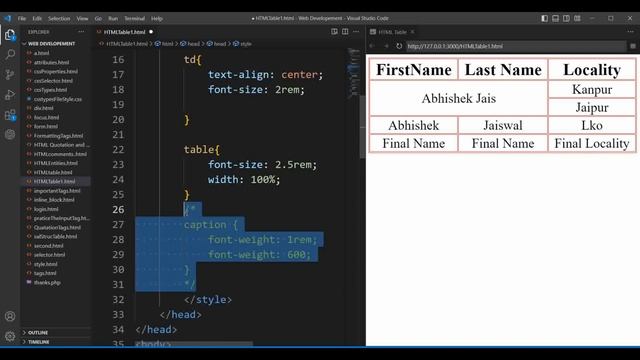Open a.html in the Explorer

pos(41,53)
